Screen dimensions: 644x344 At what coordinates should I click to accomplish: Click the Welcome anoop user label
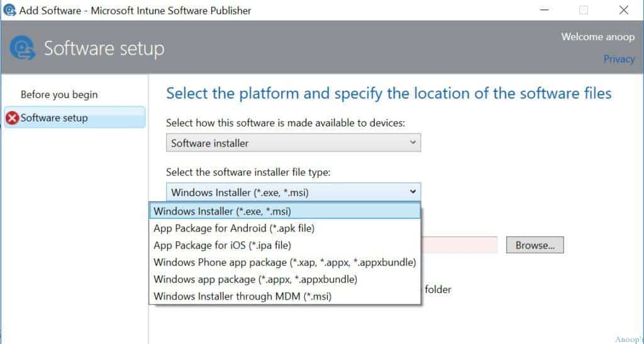(597, 37)
